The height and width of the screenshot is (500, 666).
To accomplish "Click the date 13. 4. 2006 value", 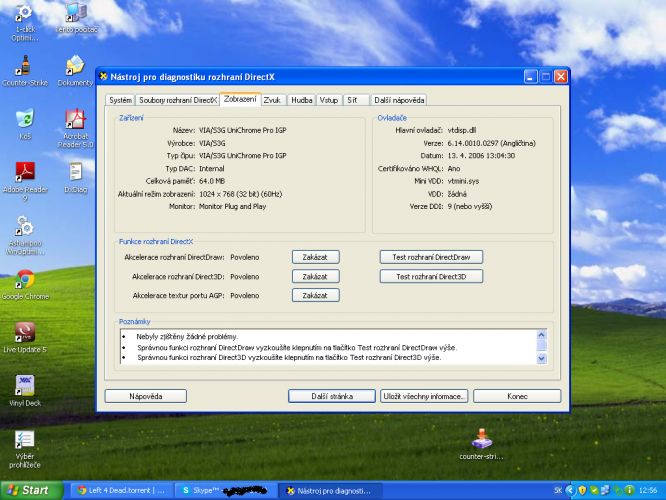I will click(481, 156).
